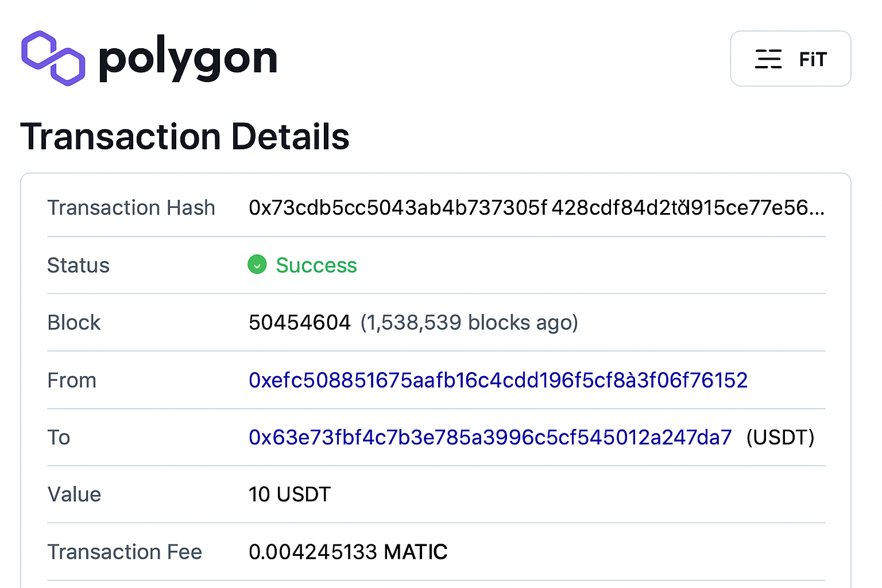
Task: Click the Transaction Fee value 0.004245133 MATIC
Action: [x=347, y=551]
